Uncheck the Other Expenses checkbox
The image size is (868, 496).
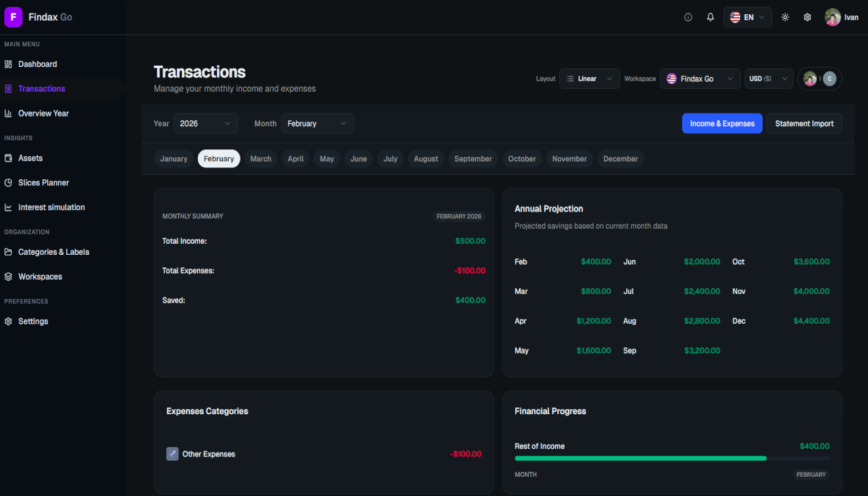[x=172, y=454]
